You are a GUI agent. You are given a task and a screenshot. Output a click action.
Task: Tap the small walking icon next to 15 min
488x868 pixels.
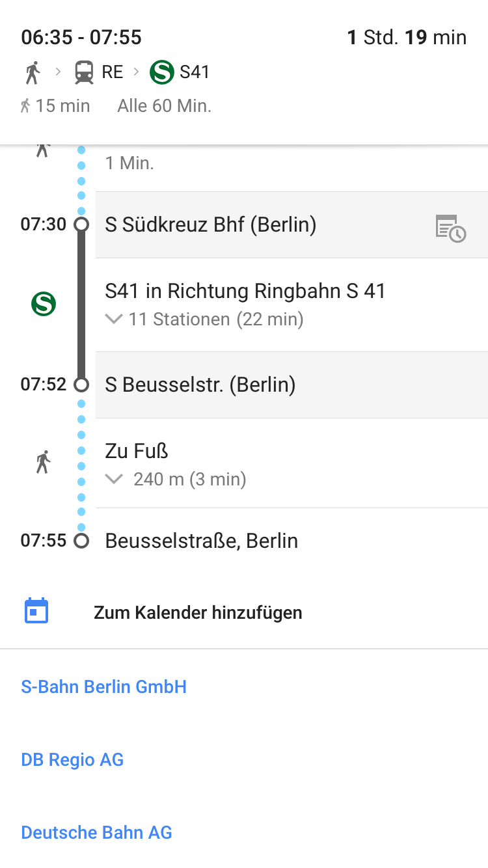tap(25, 105)
